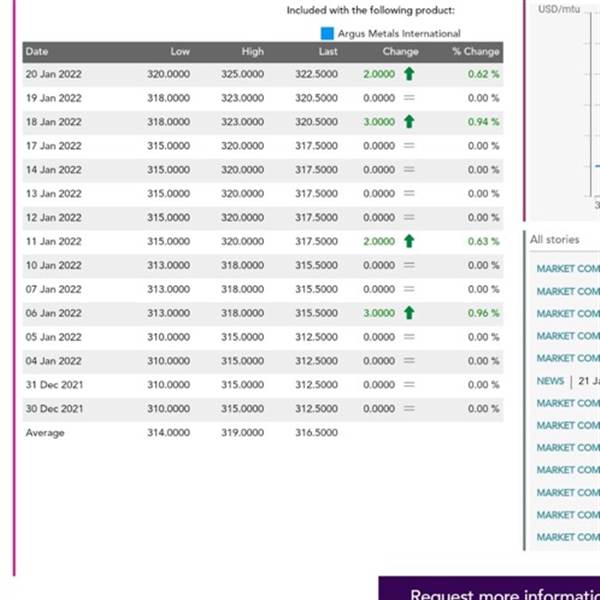Click the Last column header
This screenshot has width=600, height=600.
[x=328, y=52]
